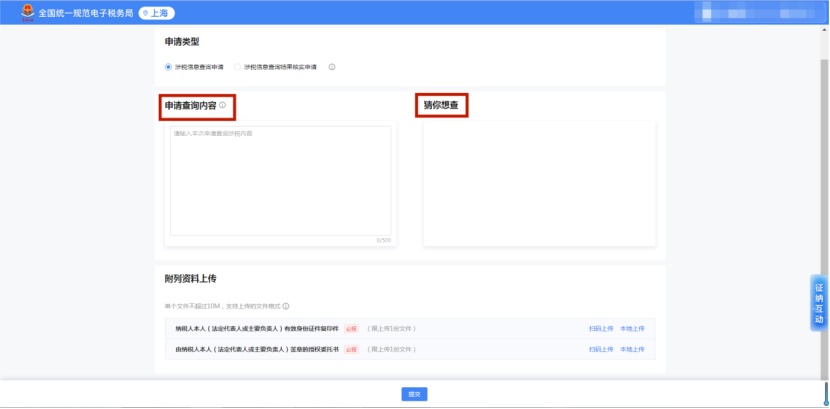
Task: Open the blurred user account menu
Action: tap(762, 13)
